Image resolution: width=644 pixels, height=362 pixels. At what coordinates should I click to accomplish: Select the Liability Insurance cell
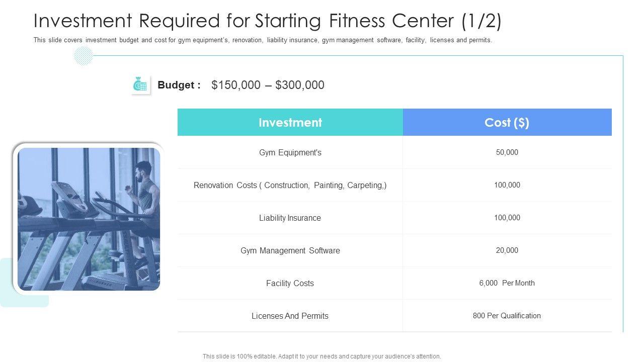[290, 218]
